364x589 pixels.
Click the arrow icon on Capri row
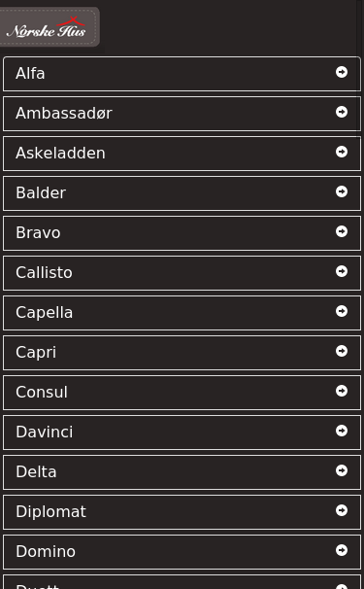pyautogui.click(x=342, y=351)
